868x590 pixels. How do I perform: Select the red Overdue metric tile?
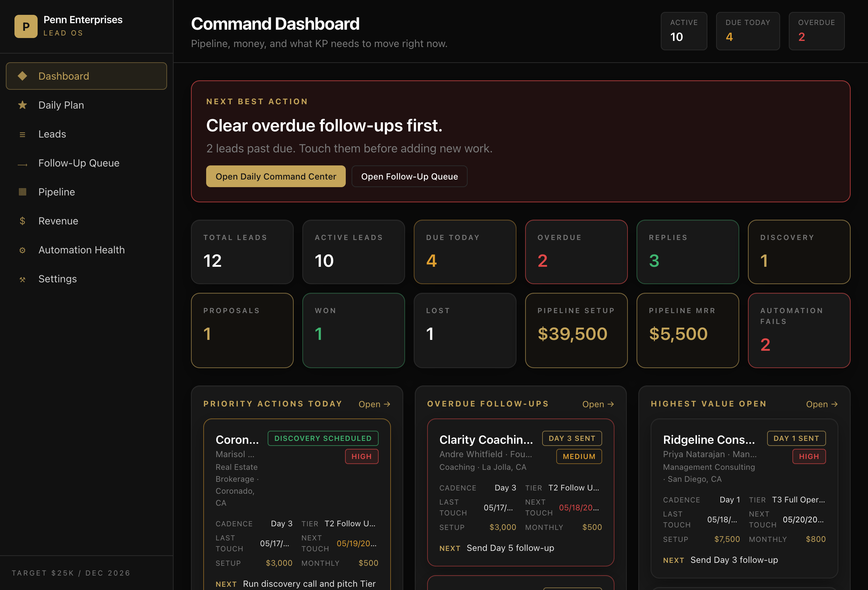(576, 252)
